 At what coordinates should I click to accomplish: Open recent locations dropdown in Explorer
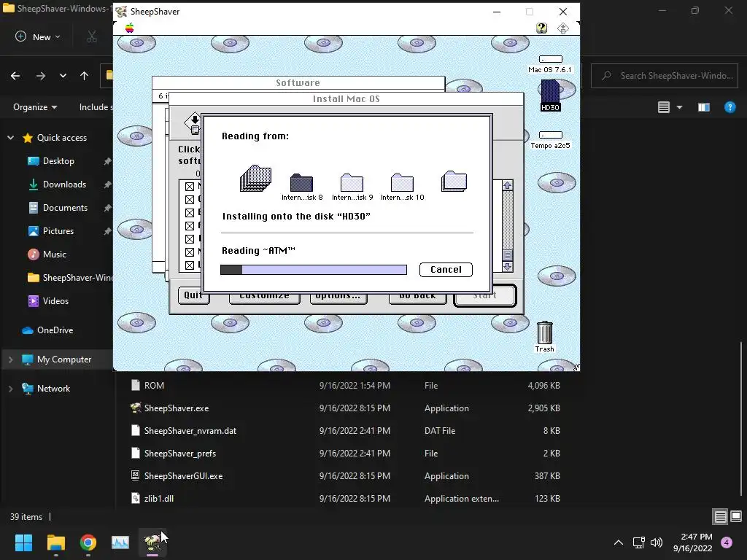coord(63,76)
